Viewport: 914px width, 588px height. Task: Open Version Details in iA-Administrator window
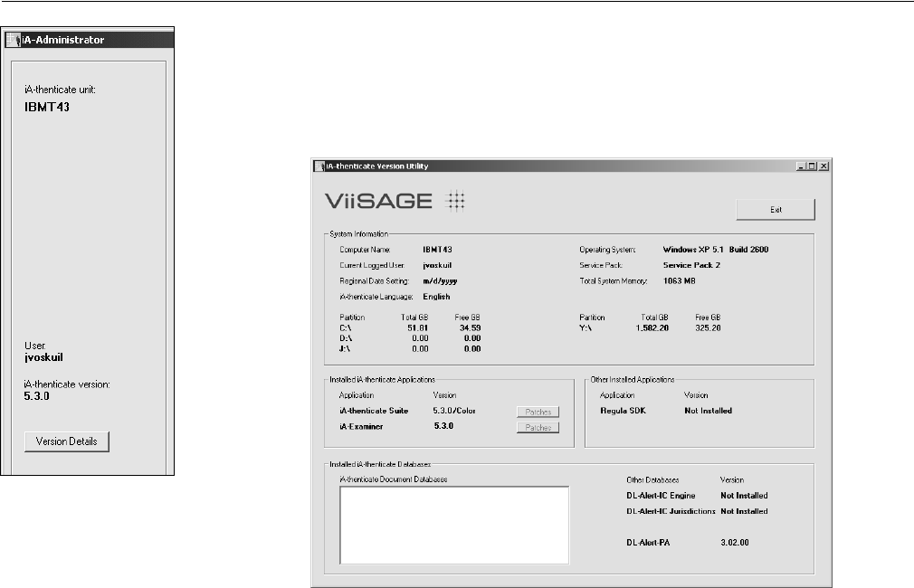66,441
